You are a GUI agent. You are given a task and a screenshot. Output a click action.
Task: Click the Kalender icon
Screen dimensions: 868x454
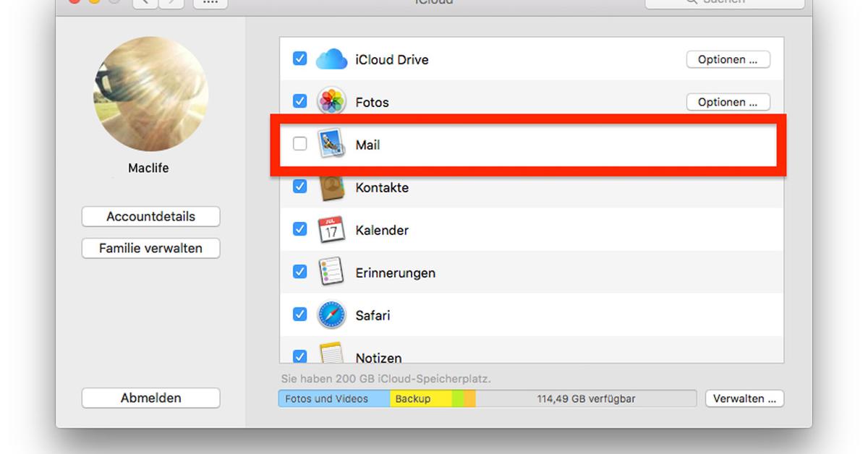pos(332,230)
